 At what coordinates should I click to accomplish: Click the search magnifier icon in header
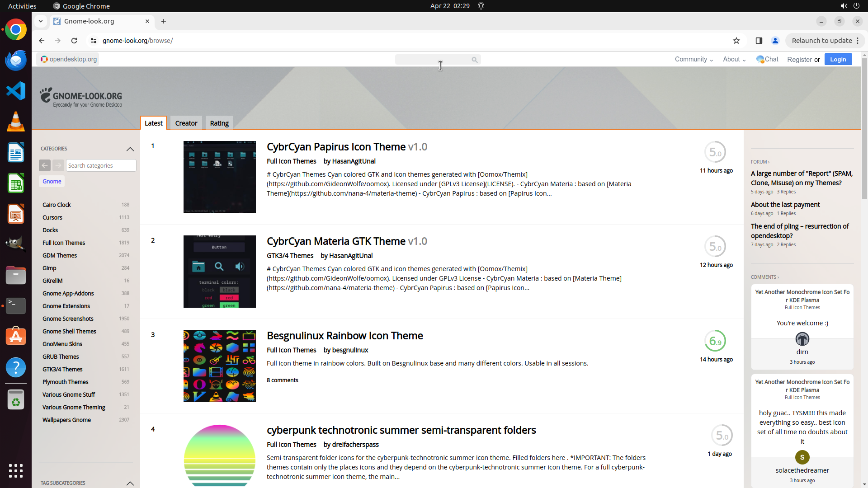point(474,60)
